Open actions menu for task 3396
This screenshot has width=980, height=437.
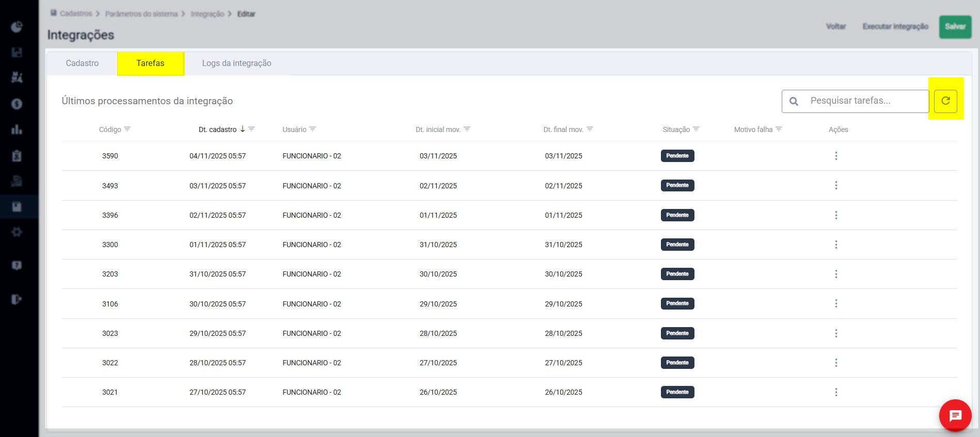point(836,215)
